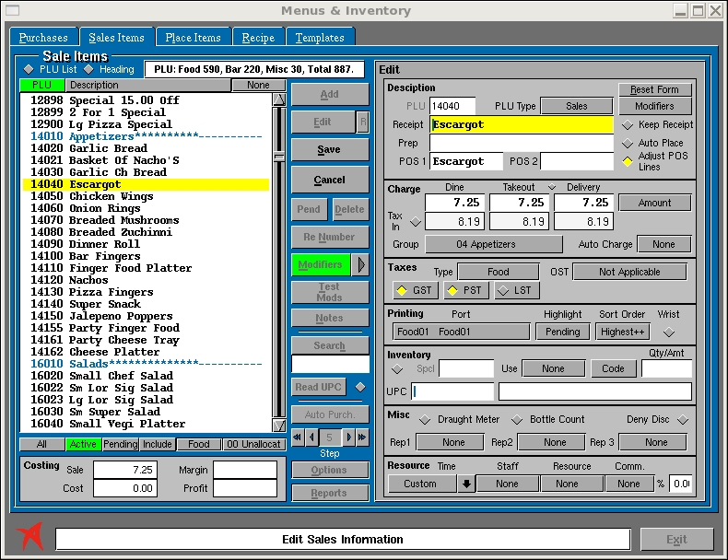Image resolution: width=728 pixels, height=560 pixels.
Task: Enable the Keep Receipt option
Action: click(x=628, y=125)
